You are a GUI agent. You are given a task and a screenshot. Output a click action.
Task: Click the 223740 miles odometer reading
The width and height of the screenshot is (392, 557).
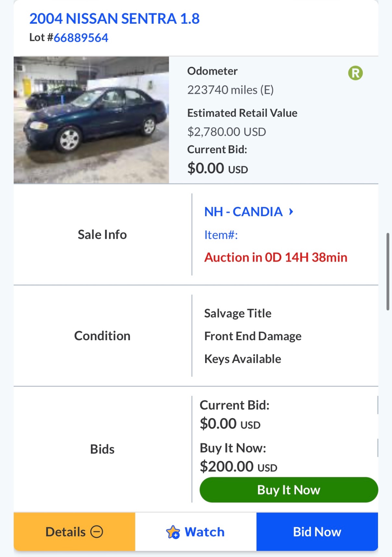pos(230,90)
